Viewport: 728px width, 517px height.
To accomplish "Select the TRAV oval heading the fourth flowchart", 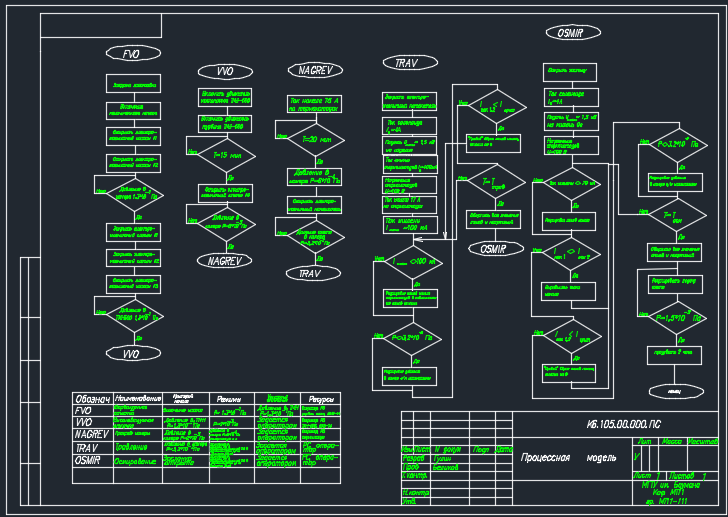I will (x=410, y=63).
